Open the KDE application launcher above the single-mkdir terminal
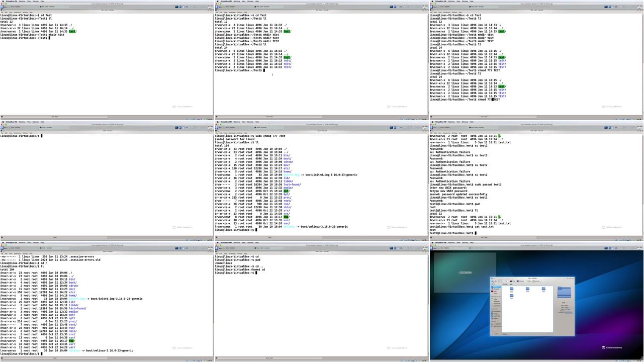 2,7
